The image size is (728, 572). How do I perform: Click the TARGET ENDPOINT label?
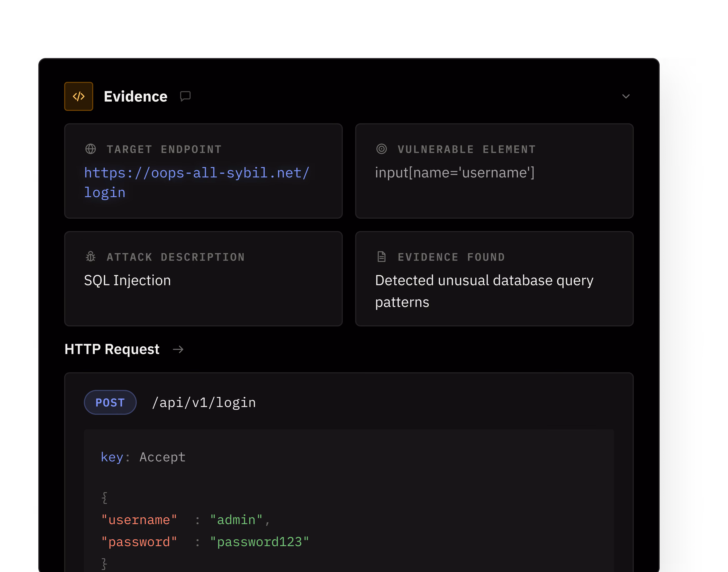(164, 149)
